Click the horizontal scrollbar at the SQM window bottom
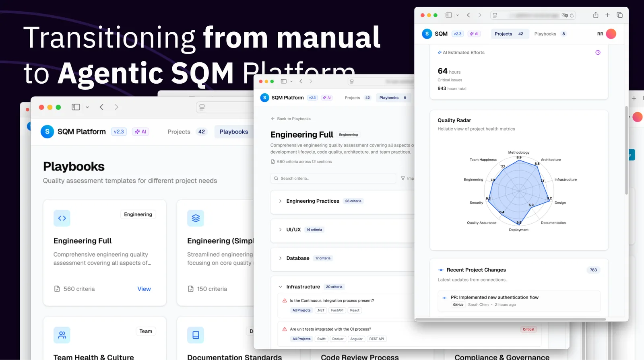The height and width of the screenshot is (360, 644). 510,319
